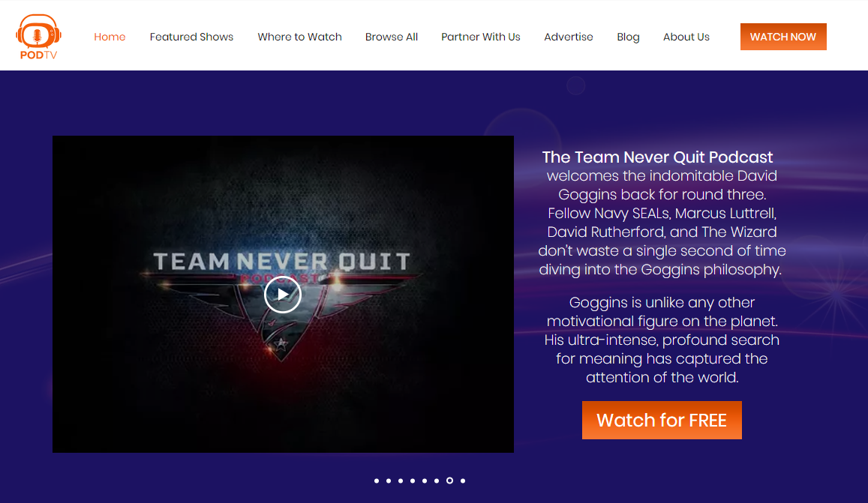Open the Blog link
This screenshot has width=868, height=503.
628,37
